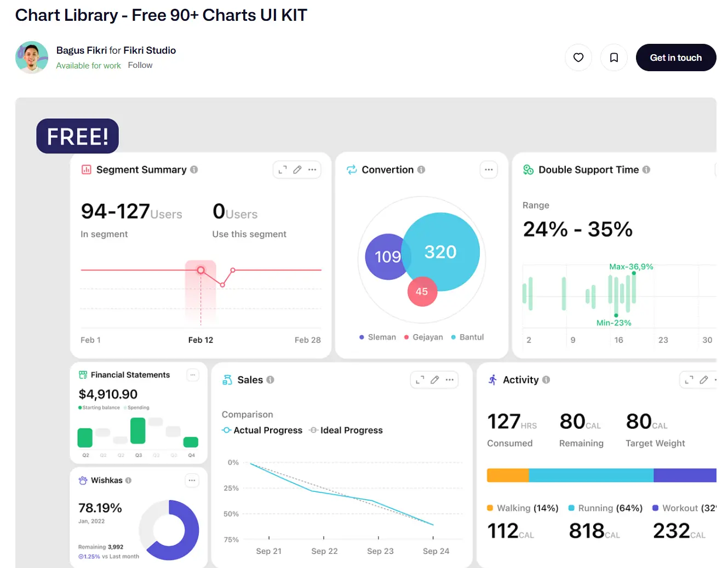
Task: Toggle the Bantul legend item
Action: pyautogui.click(x=467, y=337)
